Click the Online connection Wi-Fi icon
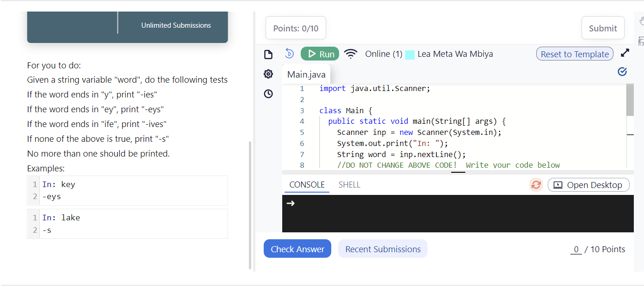 [351, 53]
